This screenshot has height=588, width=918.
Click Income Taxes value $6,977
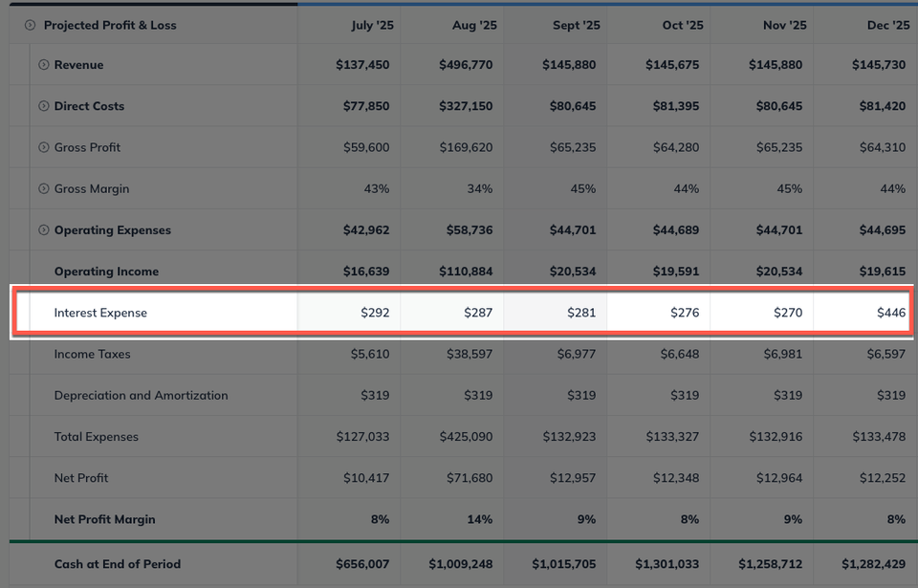(x=576, y=354)
